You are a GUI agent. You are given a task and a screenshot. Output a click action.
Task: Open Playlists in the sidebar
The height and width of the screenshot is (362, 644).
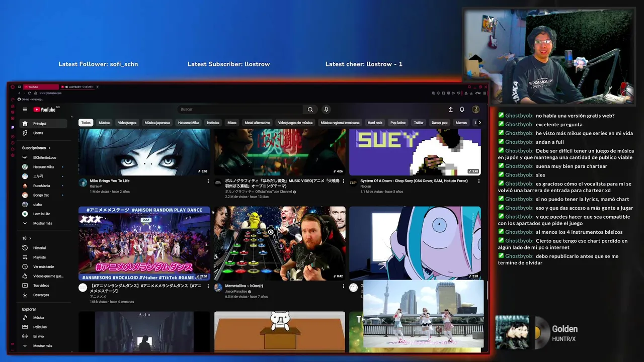tap(43, 257)
